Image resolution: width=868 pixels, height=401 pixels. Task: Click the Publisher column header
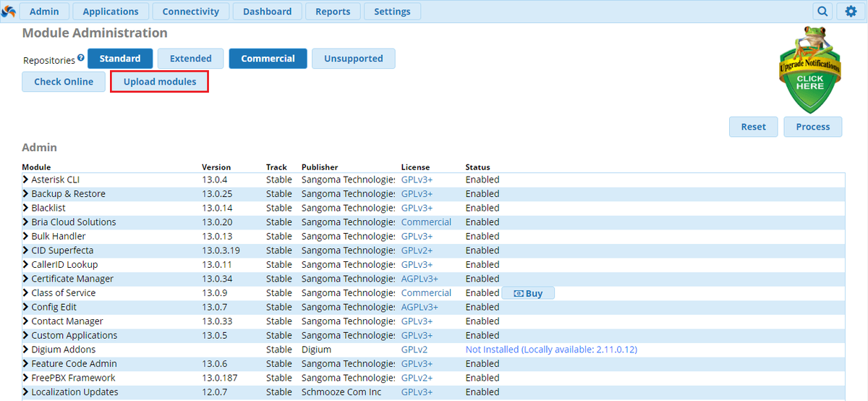click(320, 167)
